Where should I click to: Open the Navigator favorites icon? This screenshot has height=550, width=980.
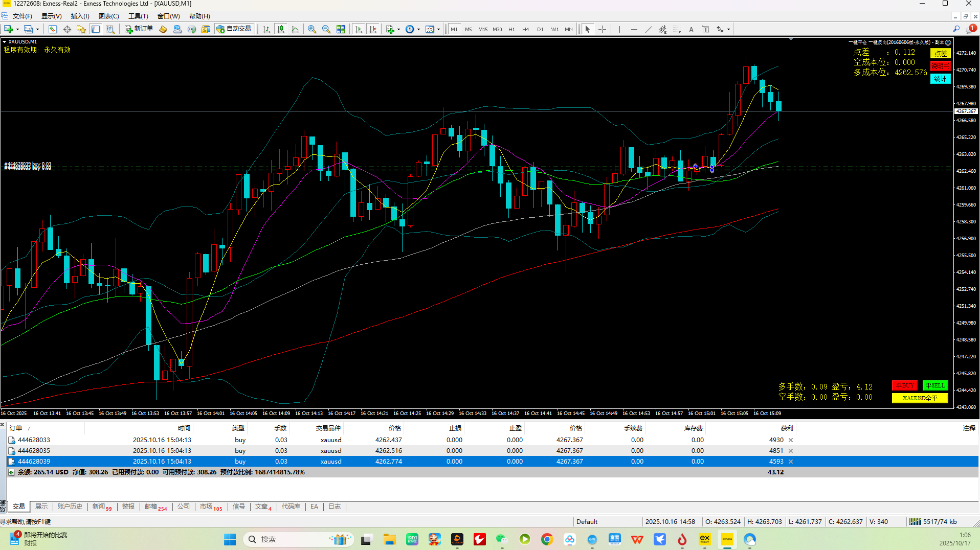pyautogui.click(x=81, y=29)
